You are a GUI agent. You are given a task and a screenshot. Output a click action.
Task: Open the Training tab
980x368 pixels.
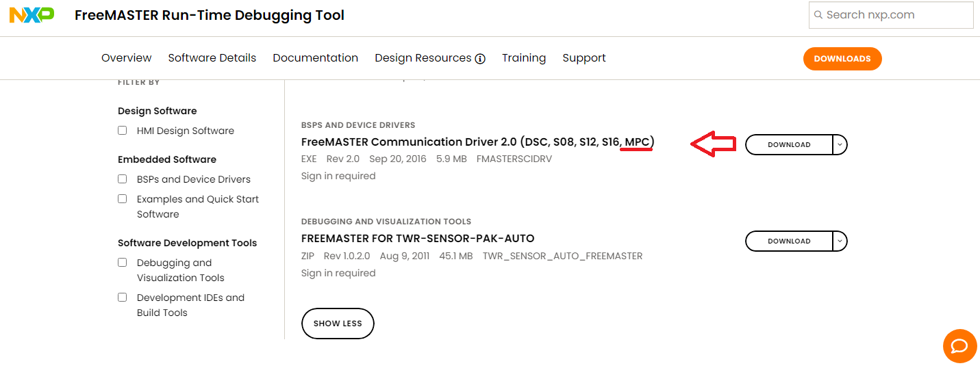(524, 58)
